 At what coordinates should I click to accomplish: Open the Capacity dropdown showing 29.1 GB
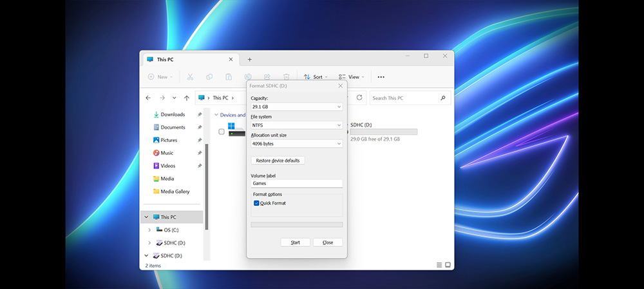(296, 106)
